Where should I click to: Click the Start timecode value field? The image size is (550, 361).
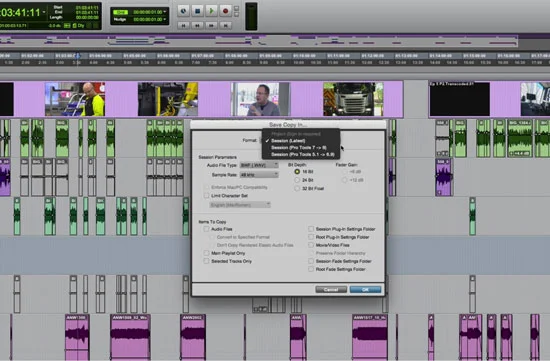tap(87, 7)
